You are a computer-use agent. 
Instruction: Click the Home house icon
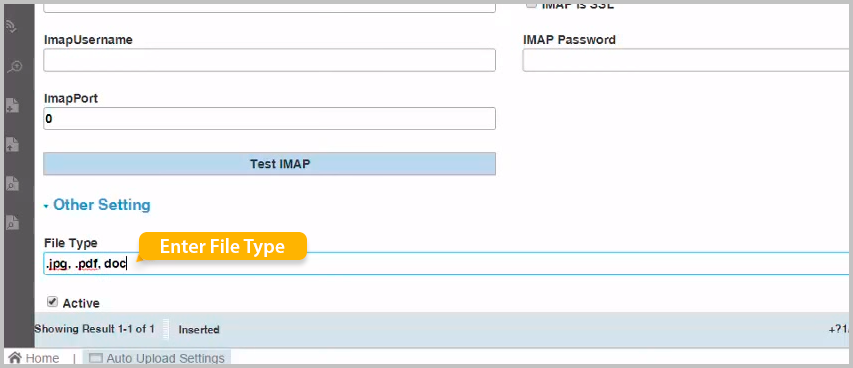point(15,358)
